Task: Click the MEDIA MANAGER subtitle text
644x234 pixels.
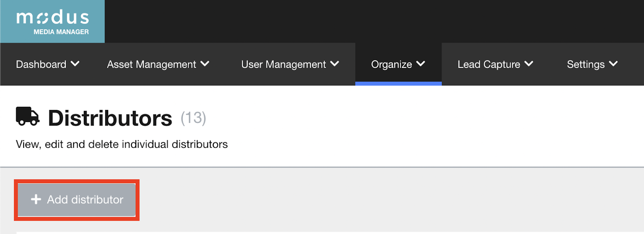Action: click(61, 32)
